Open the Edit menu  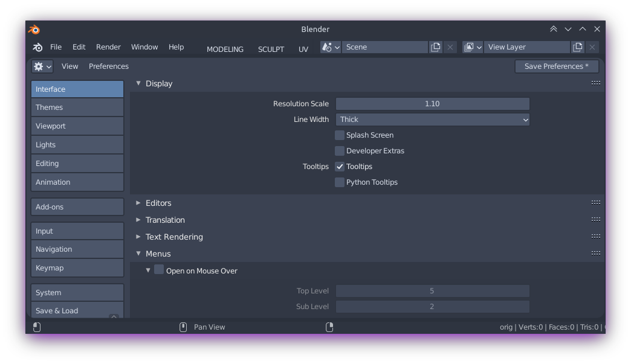pyautogui.click(x=79, y=47)
